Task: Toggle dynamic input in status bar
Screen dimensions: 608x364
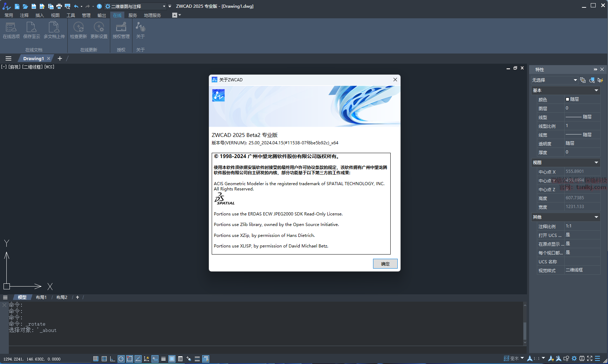Action: pos(155,359)
